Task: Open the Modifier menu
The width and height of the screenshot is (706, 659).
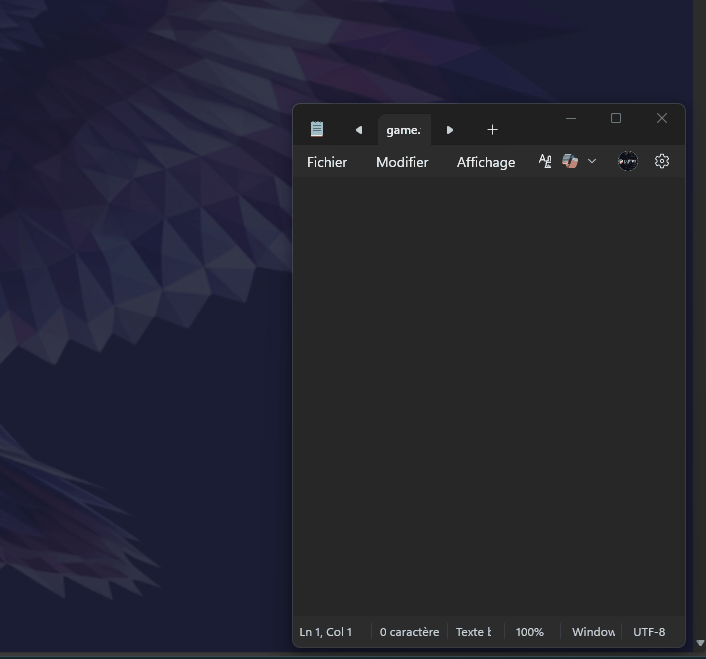Action: pyautogui.click(x=402, y=162)
